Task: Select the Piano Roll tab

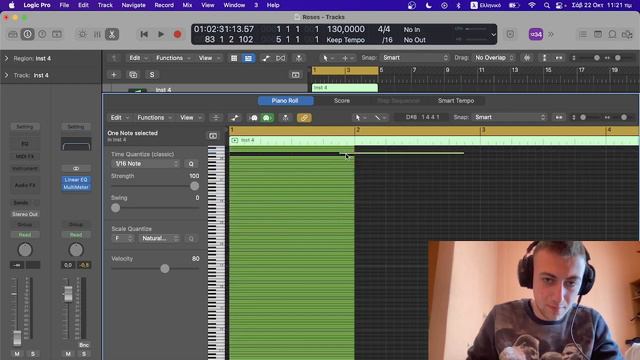Action: point(285,100)
